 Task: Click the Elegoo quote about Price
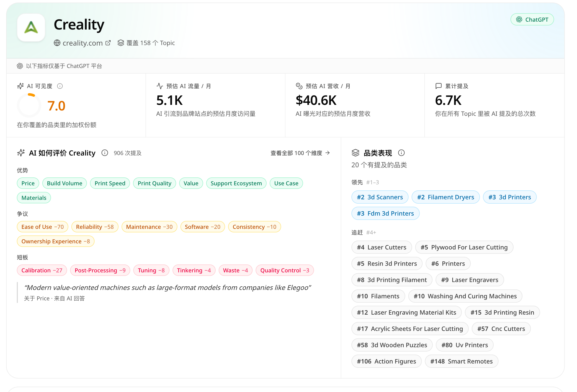(167, 288)
